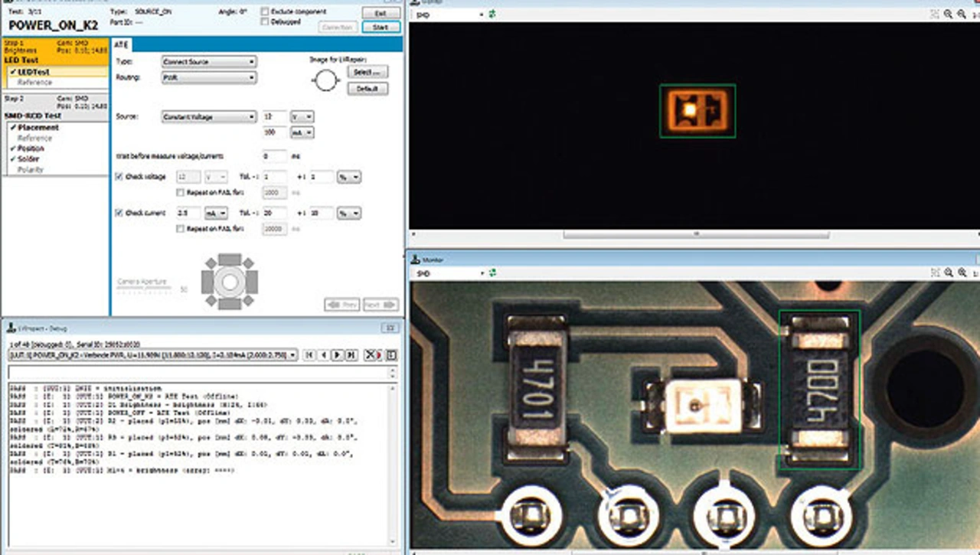Select Placement in SMD-RCD Test step
This screenshot has height=555, width=980.
point(38,128)
